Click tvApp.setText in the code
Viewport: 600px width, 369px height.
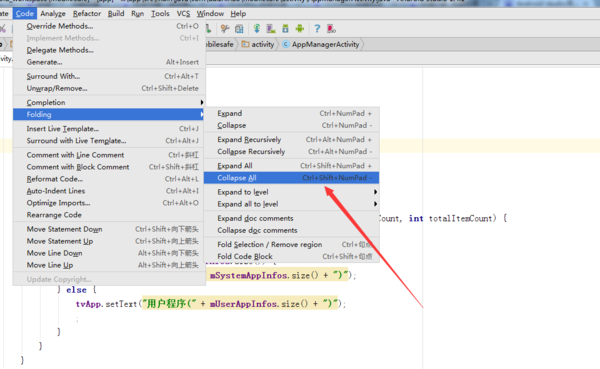[x=106, y=304]
